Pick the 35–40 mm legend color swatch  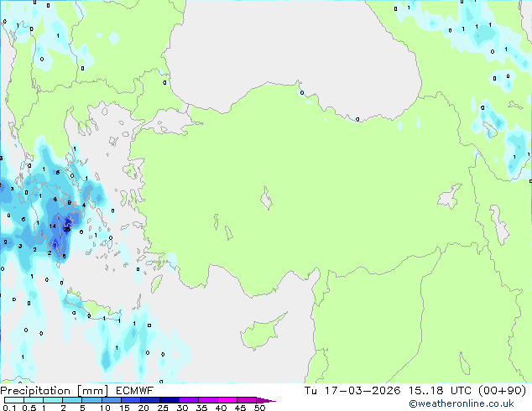tap(207, 400)
